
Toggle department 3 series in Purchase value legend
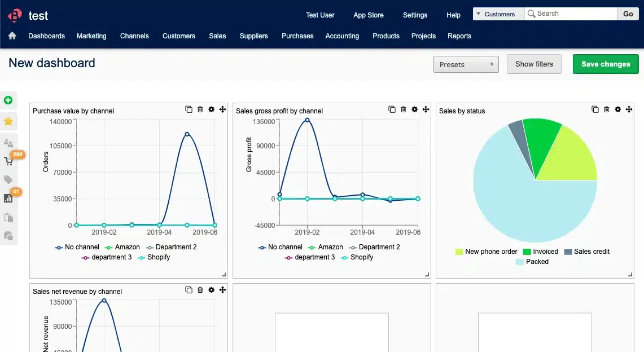click(107, 257)
